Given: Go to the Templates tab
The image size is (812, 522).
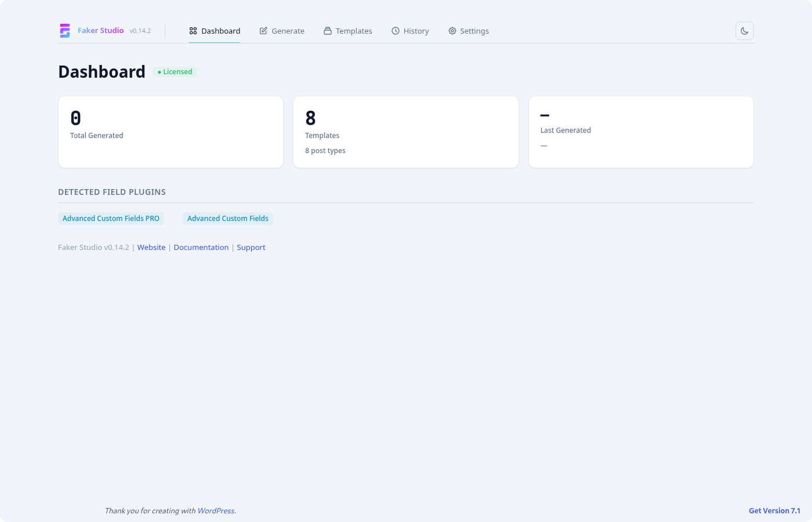Looking at the screenshot, I should (348, 31).
